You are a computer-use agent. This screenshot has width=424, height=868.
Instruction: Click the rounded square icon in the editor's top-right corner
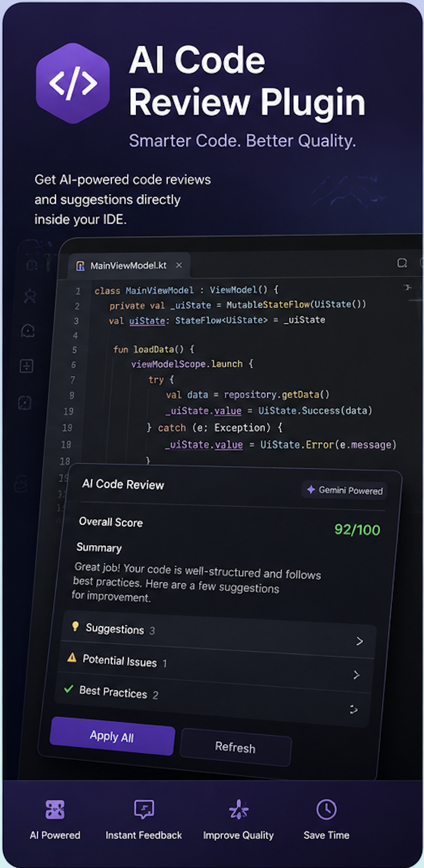pyautogui.click(x=402, y=263)
